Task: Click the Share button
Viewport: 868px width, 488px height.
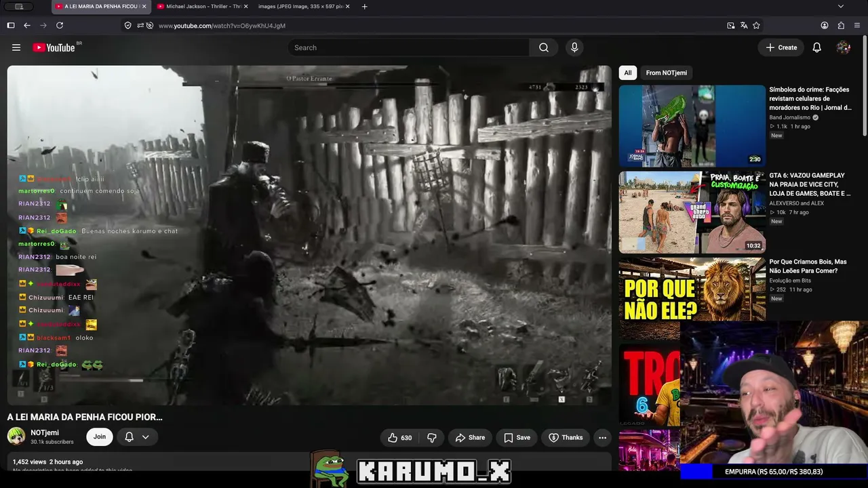Action: click(470, 438)
